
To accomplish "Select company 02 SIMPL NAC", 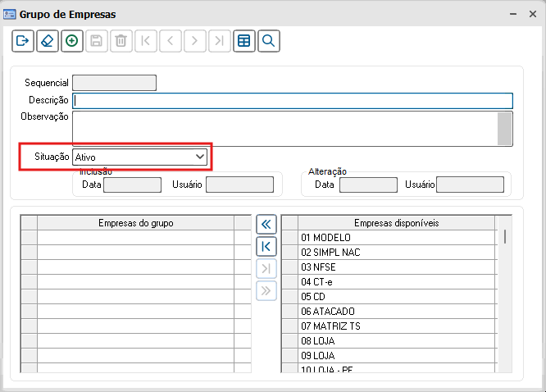I will click(x=397, y=253).
